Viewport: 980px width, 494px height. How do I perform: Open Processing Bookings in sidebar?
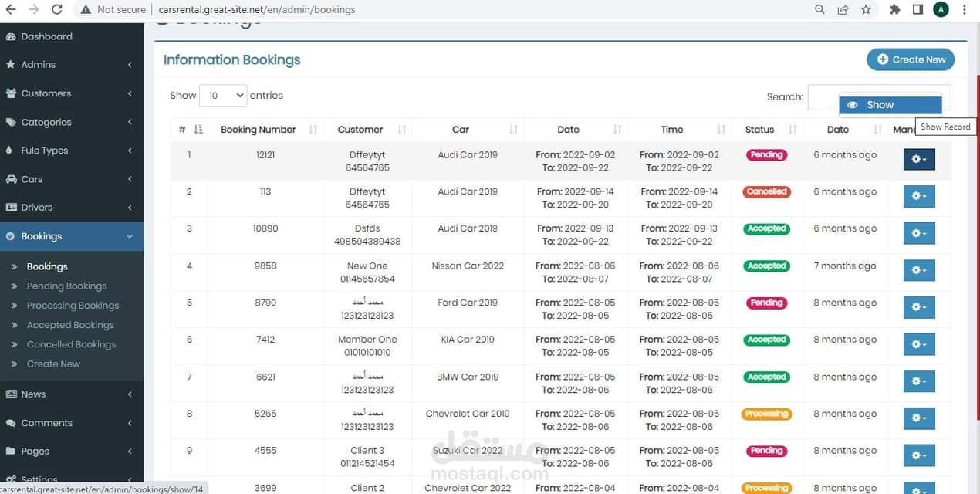pyautogui.click(x=73, y=306)
